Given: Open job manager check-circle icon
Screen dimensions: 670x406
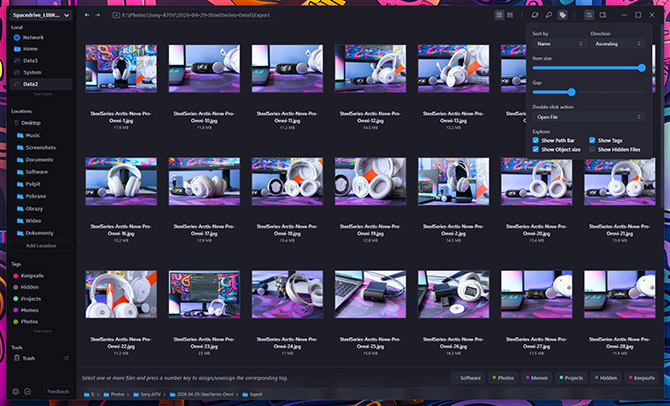Looking at the screenshot, I should (x=28, y=391).
